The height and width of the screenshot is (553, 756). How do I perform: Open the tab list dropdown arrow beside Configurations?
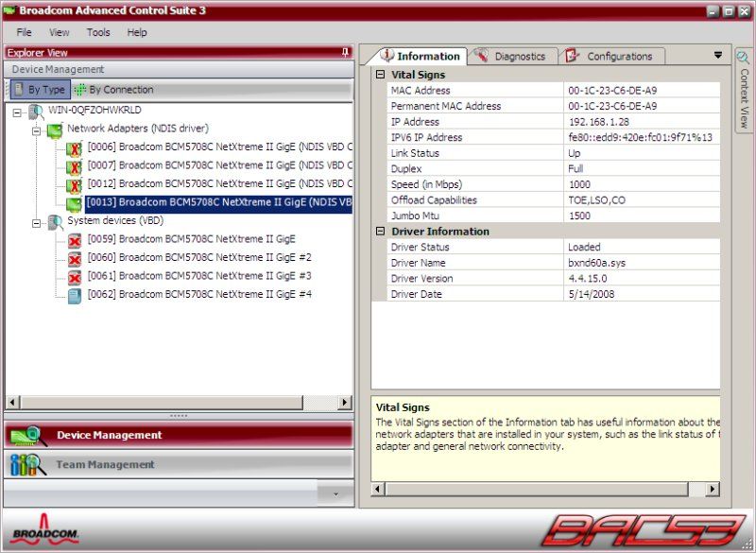point(718,56)
